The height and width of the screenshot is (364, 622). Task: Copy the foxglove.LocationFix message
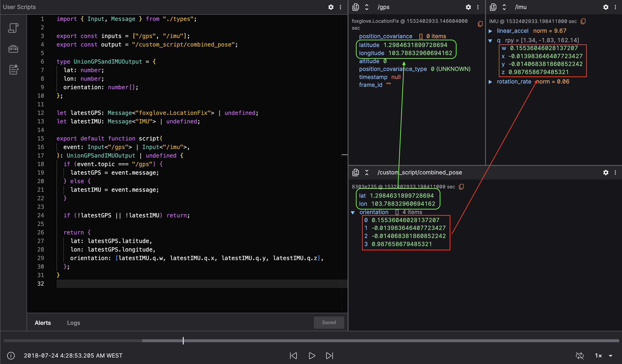[480, 24]
